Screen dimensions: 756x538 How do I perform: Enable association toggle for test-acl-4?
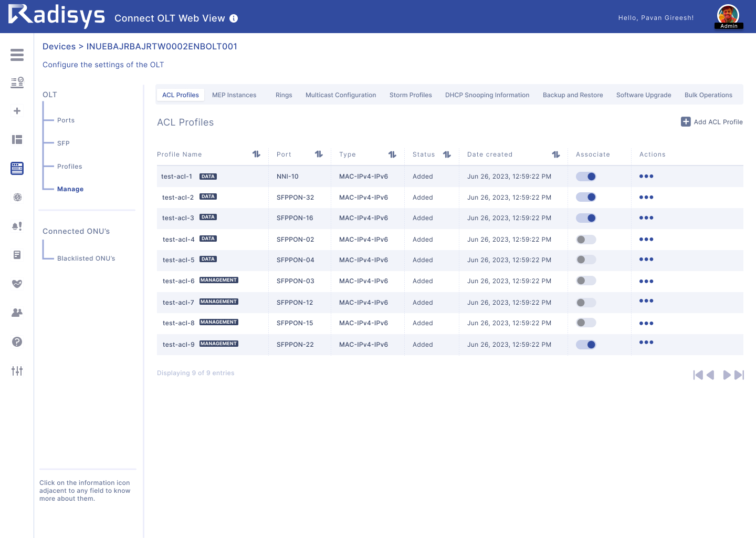[x=586, y=239]
